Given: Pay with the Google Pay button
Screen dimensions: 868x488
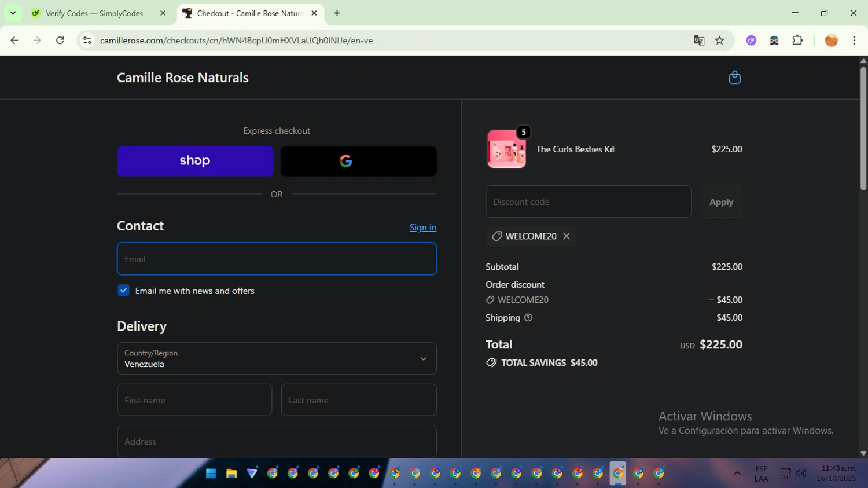Looking at the screenshot, I should (358, 161).
